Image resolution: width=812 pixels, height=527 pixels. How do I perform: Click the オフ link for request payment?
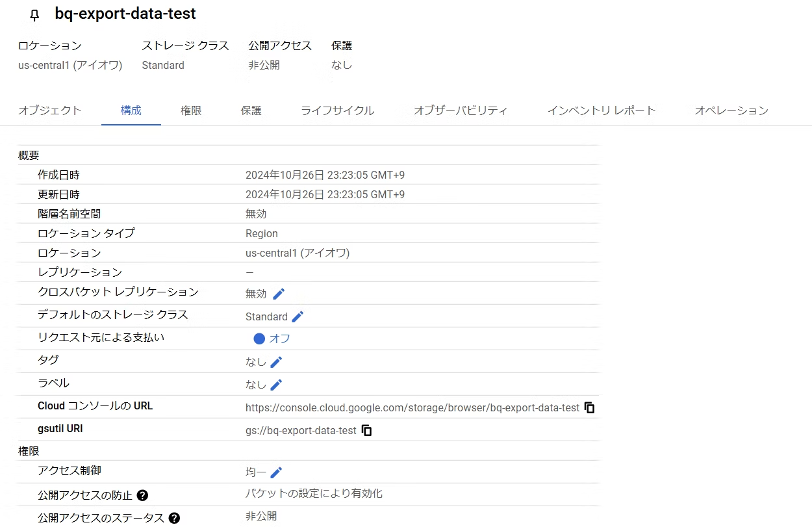[279, 339]
